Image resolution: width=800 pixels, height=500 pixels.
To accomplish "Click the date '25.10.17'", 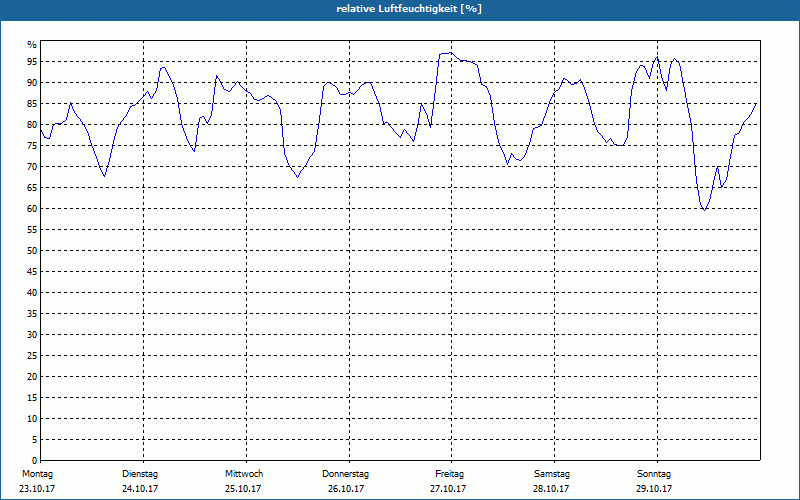I will coord(243,489).
